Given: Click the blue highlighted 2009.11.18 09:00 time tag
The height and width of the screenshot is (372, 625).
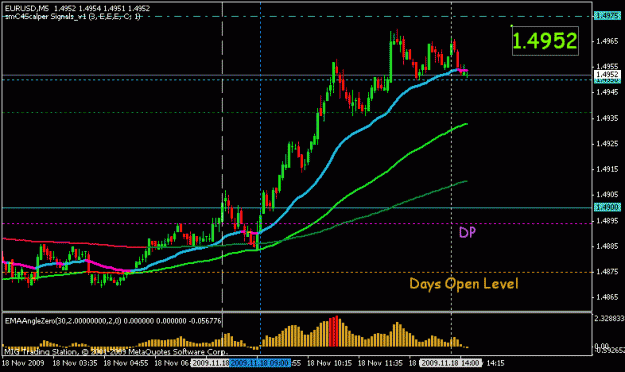Looking at the screenshot, I should click(x=260, y=363).
